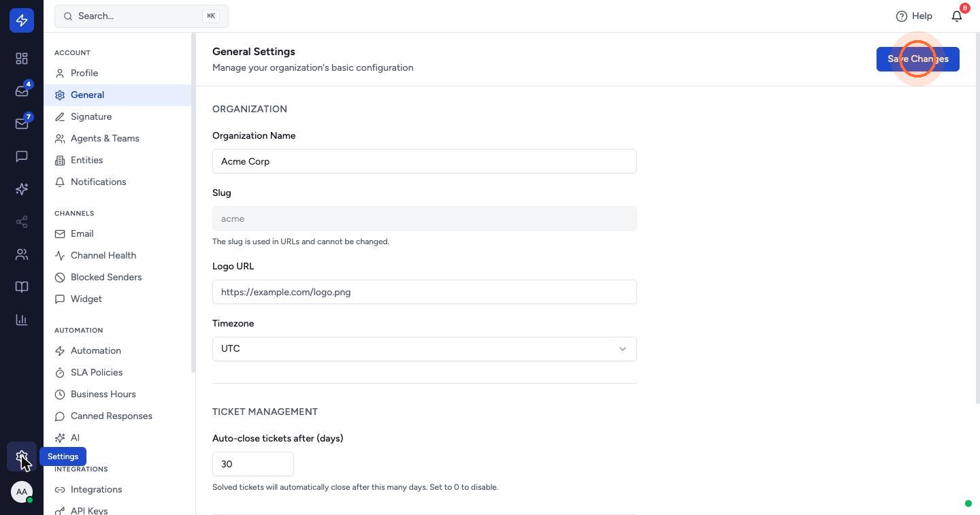Select General in the Account section
The width and height of the screenshot is (980, 515).
(x=117, y=95)
